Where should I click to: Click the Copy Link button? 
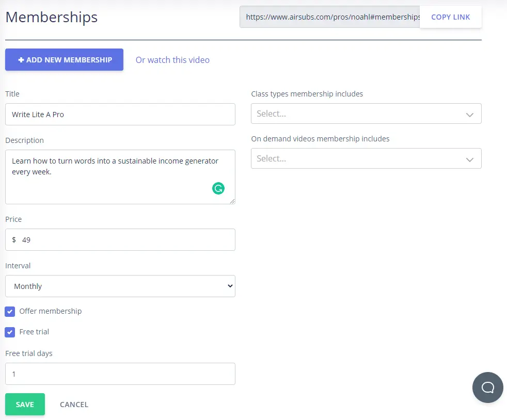(x=450, y=17)
